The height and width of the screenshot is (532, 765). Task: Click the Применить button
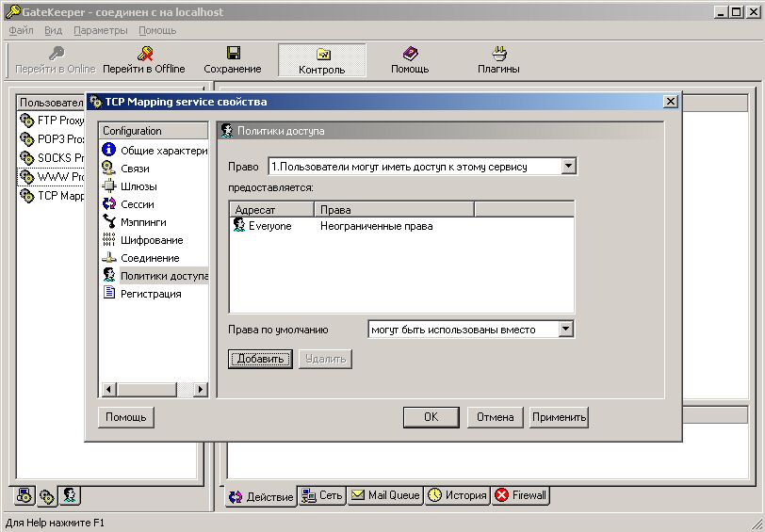[x=559, y=417]
